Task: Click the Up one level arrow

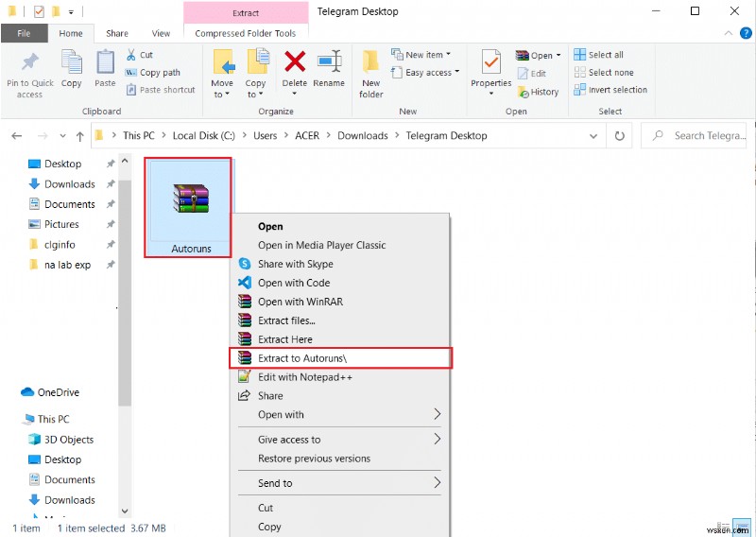Action: tap(80, 136)
